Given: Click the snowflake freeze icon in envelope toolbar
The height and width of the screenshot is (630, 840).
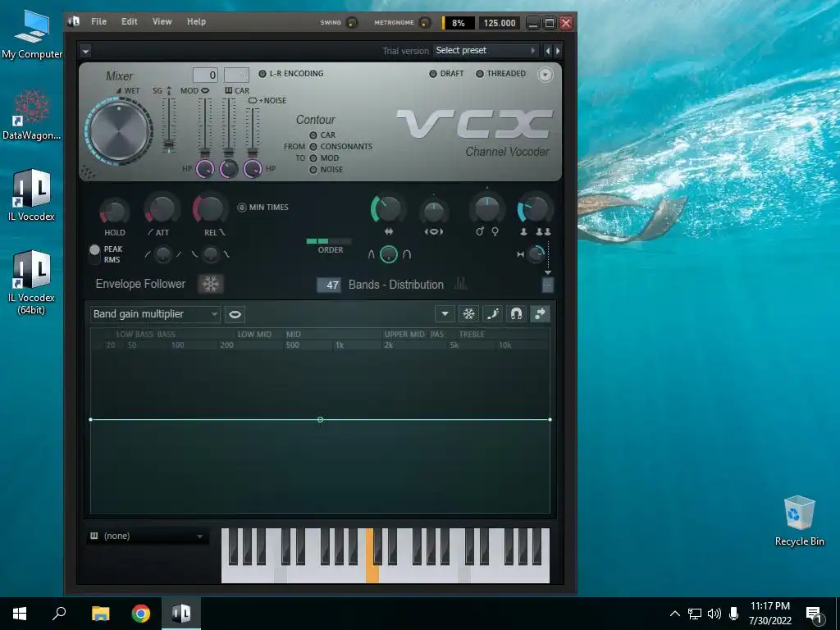Looking at the screenshot, I should (468, 314).
